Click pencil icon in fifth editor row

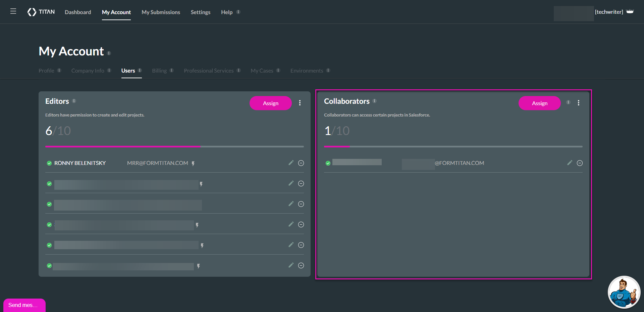[291, 244]
